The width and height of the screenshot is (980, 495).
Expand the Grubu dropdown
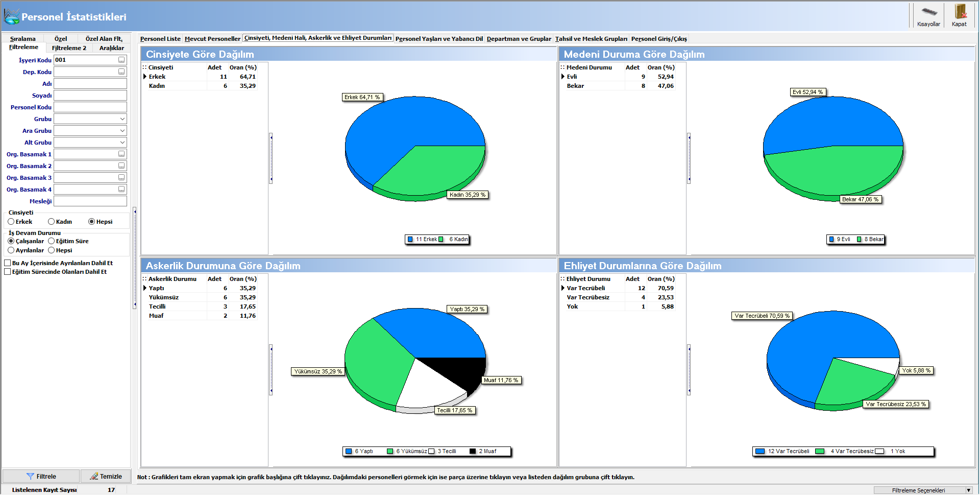coord(122,119)
